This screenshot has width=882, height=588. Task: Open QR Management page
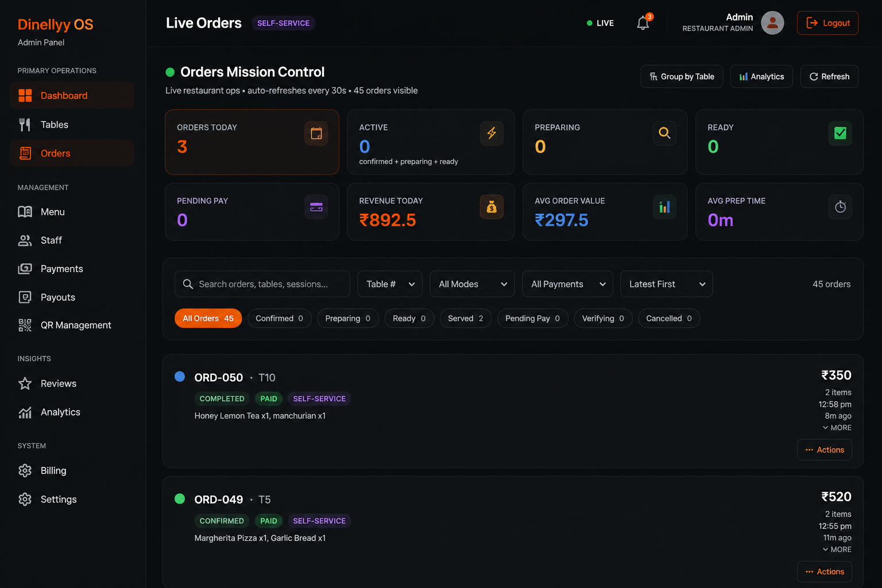pos(72,325)
